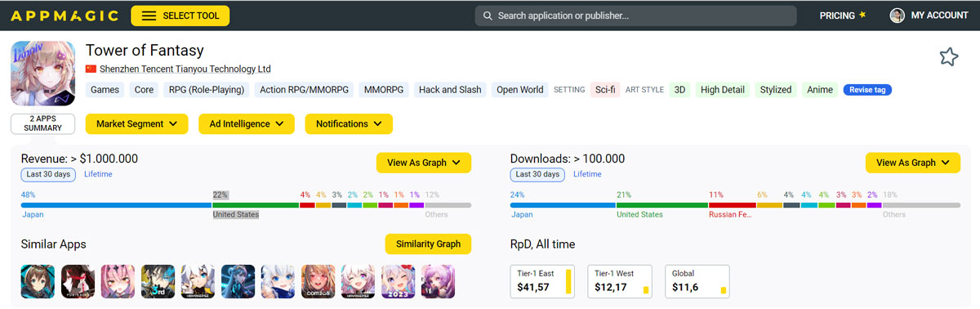The height and width of the screenshot is (309, 980).
Task: Click the AppMagic logo
Action: tap(64, 16)
